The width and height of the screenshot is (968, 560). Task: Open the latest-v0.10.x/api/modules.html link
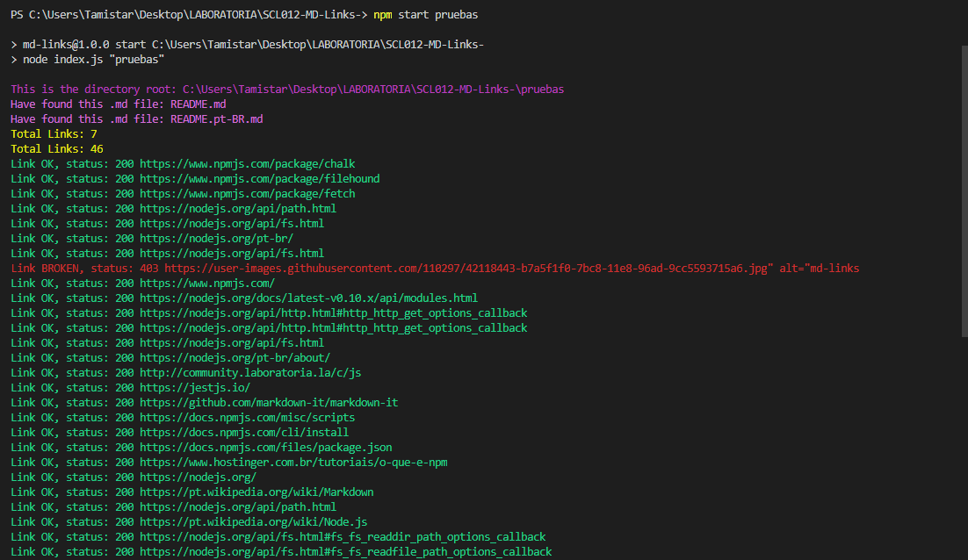(x=308, y=298)
